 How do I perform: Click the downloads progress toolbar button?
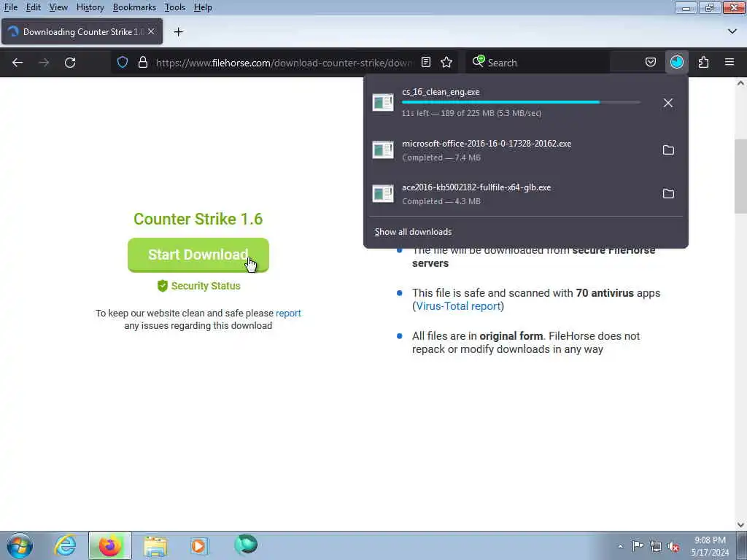click(677, 63)
